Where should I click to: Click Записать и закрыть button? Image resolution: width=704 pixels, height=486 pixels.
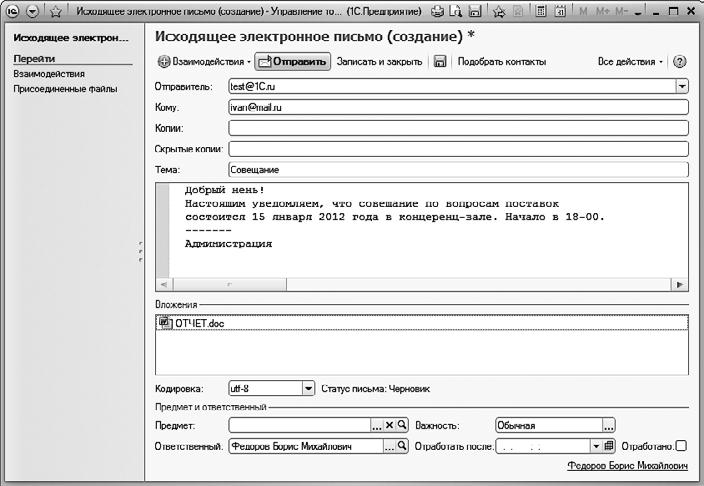[379, 62]
